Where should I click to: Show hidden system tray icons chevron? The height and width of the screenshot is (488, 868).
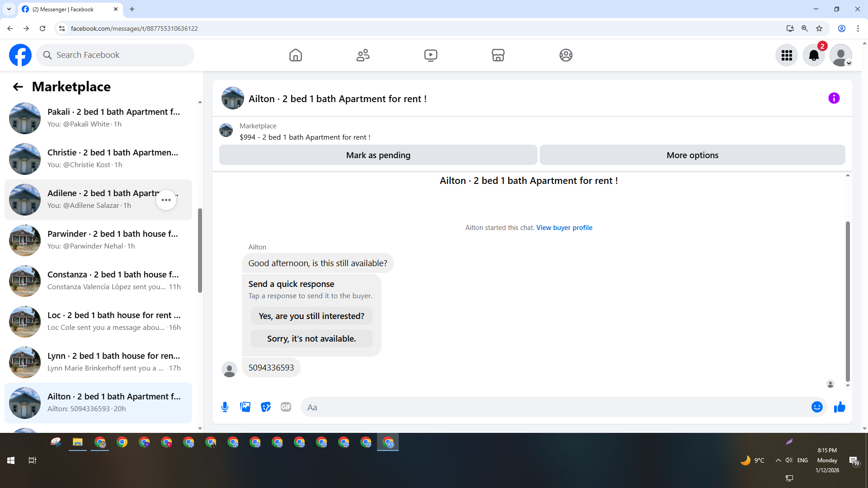(778, 460)
